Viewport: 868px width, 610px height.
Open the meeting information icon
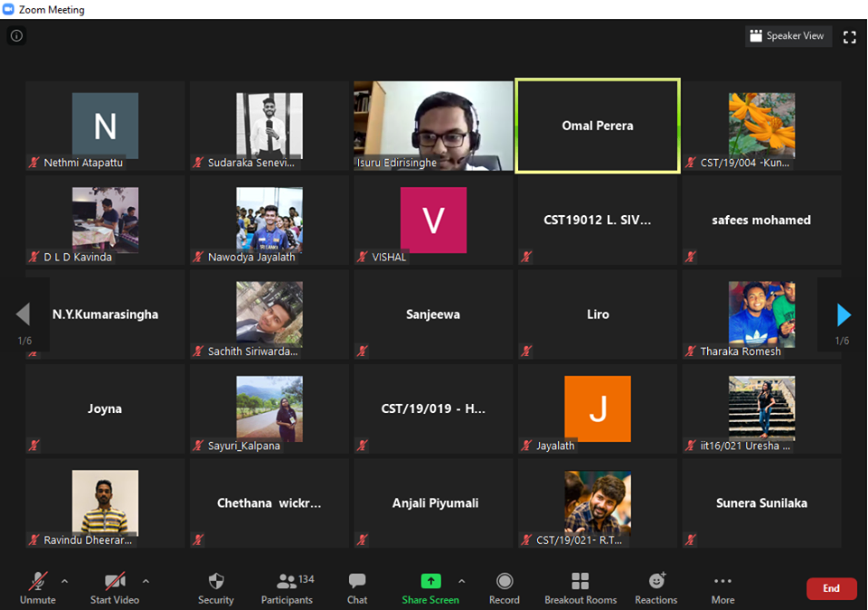pyautogui.click(x=16, y=36)
